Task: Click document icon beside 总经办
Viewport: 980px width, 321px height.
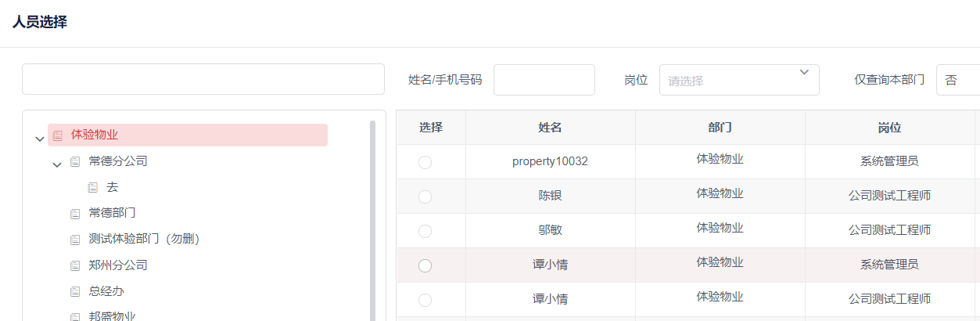Action: click(x=75, y=292)
